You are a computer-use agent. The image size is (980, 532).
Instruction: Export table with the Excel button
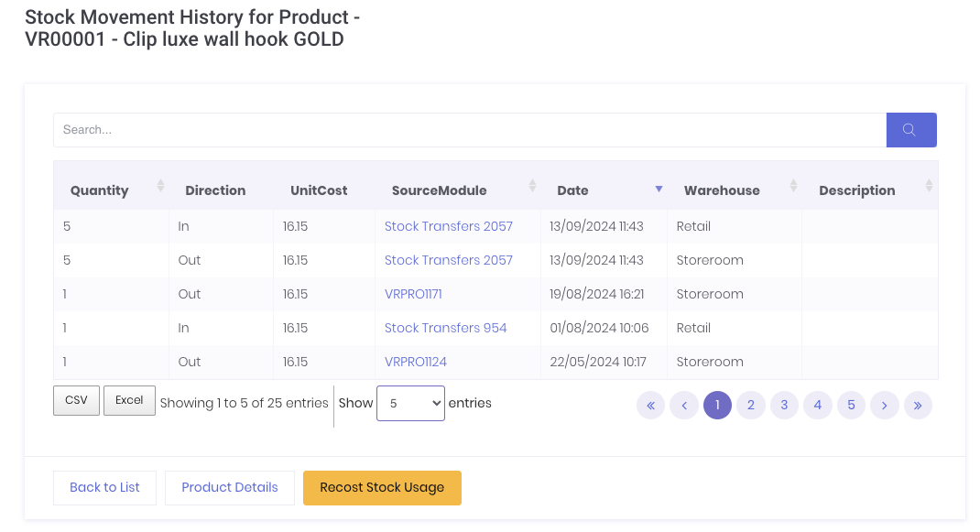click(x=129, y=400)
